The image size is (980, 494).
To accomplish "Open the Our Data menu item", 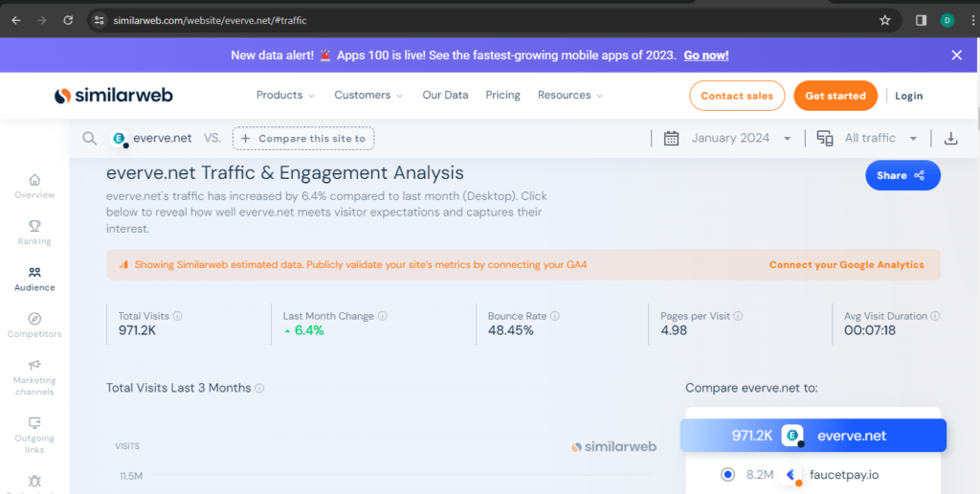I will [445, 96].
